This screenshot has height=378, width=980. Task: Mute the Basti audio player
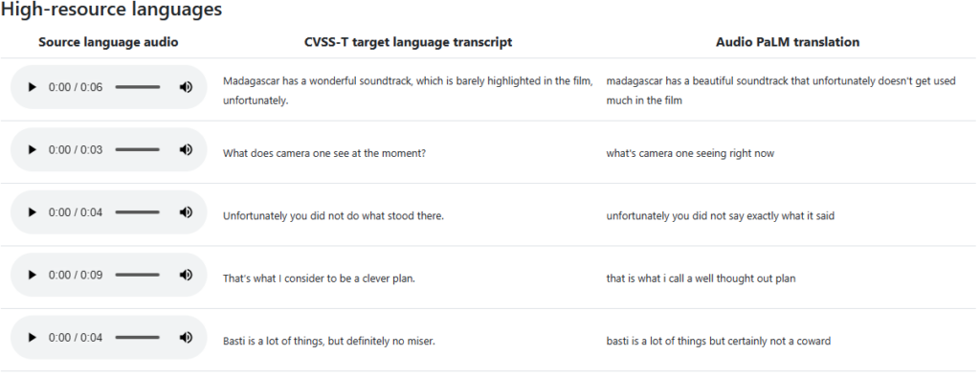coord(186,338)
